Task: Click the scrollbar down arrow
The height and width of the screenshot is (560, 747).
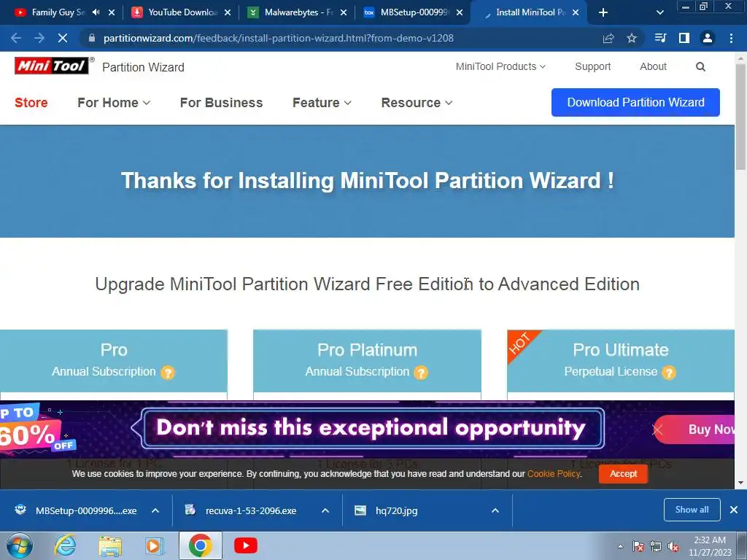Action: click(x=741, y=483)
